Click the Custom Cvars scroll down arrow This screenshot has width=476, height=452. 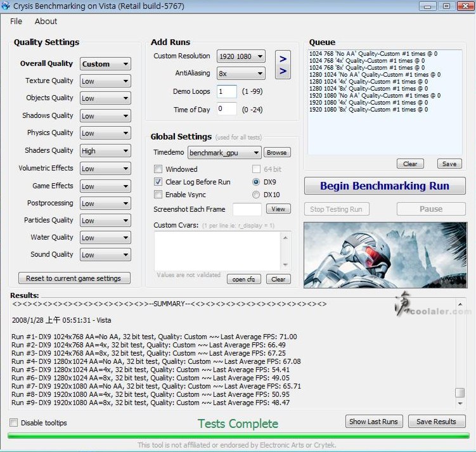click(x=285, y=264)
